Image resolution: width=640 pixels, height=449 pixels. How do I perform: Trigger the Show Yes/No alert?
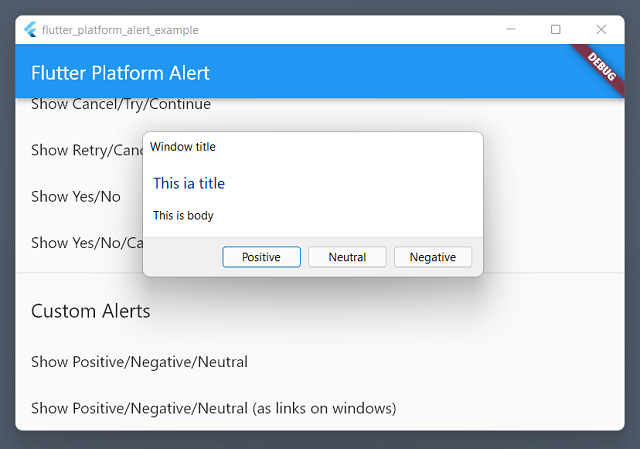click(x=76, y=197)
